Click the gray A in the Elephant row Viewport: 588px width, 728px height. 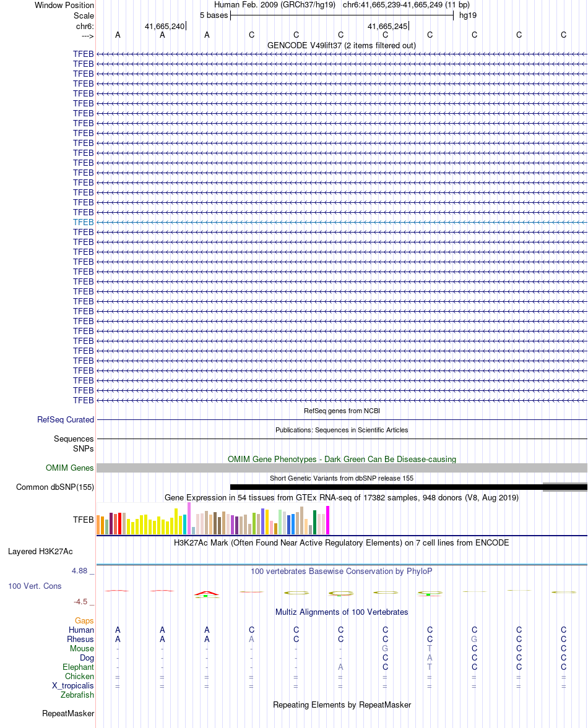(340, 667)
